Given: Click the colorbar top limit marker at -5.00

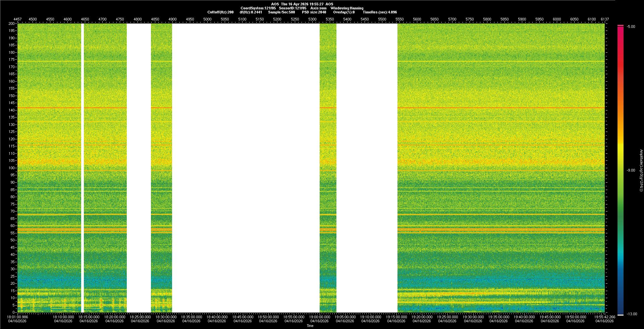Looking at the screenshot, I should tap(620, 26).
